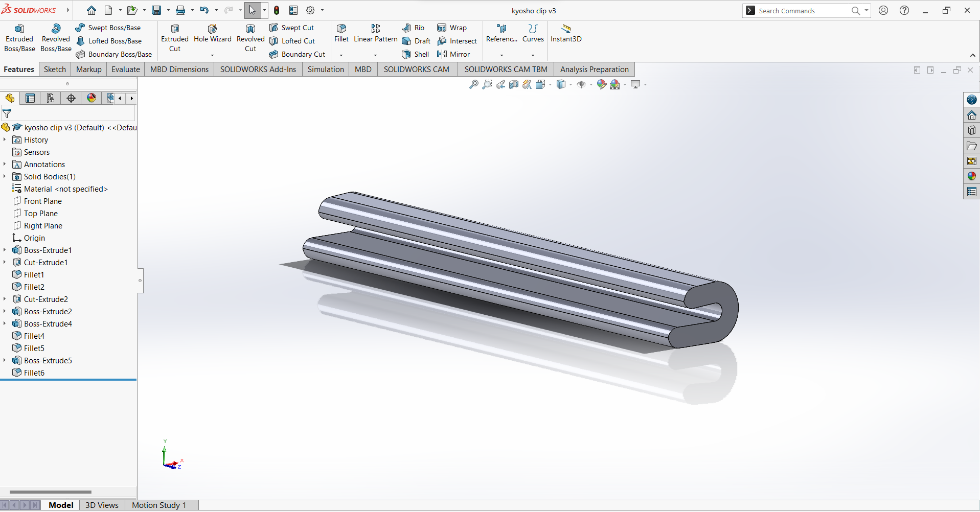Select the Front Plane tree item
The width and height of the screenshot is (980, 512).
43,201
